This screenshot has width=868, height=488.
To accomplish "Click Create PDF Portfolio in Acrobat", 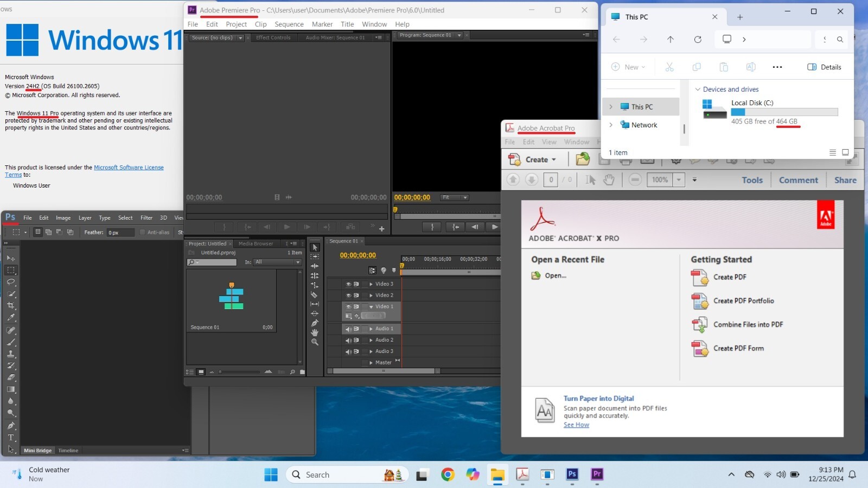I will [x=744, y=301].
